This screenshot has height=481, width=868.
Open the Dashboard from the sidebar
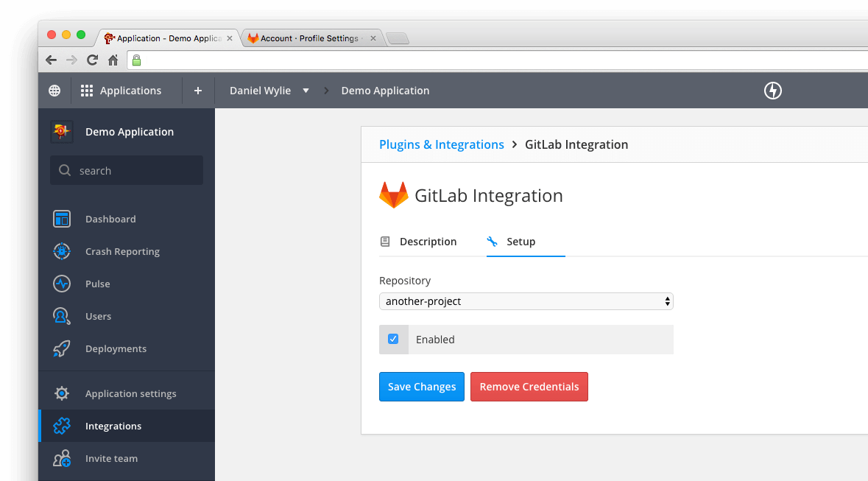[x=110, y=219]
